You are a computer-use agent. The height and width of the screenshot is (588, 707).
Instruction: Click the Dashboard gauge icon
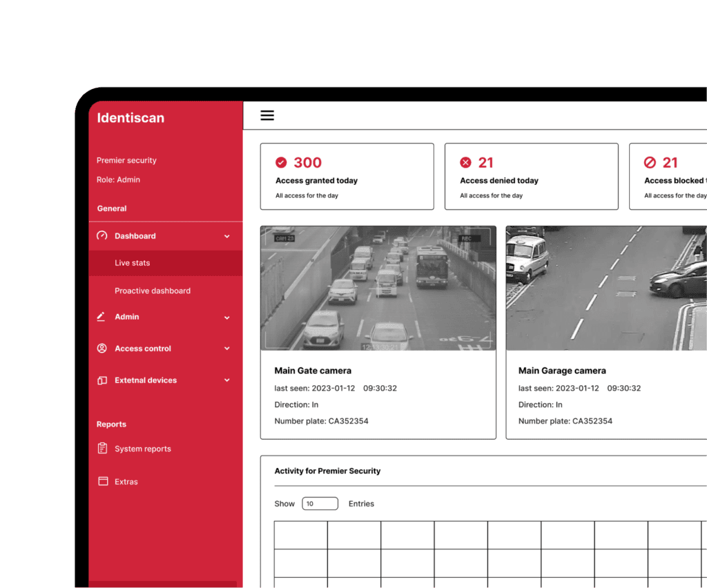[102, 235]
